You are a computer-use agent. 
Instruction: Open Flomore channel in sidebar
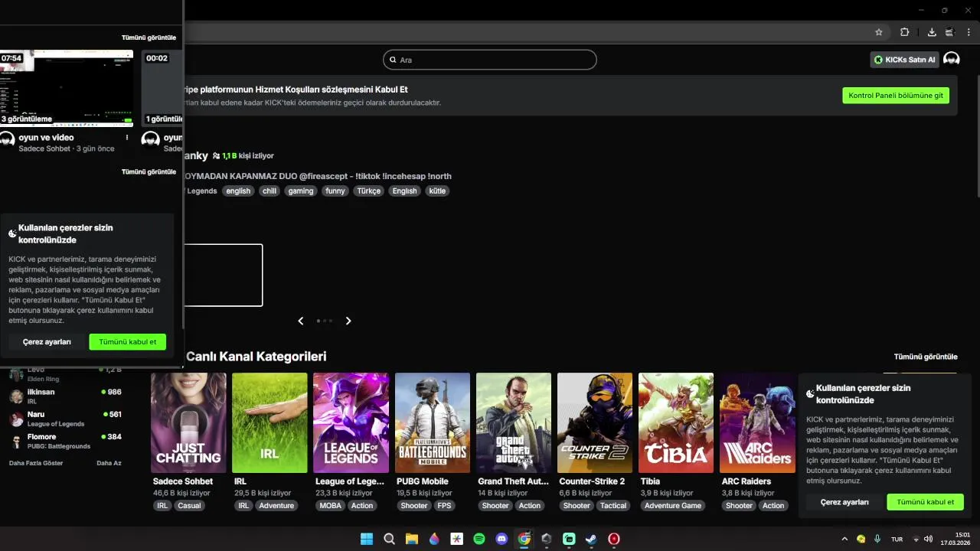pos(65,441)
